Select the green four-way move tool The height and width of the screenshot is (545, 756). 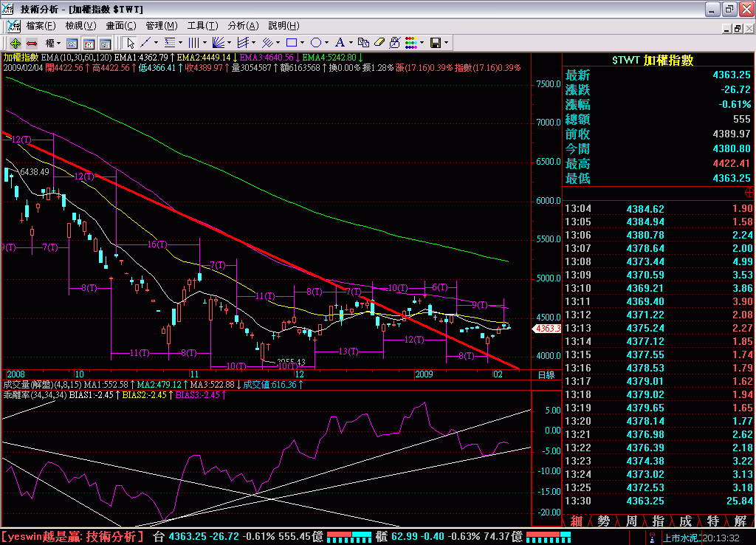(x=15, y=44)
